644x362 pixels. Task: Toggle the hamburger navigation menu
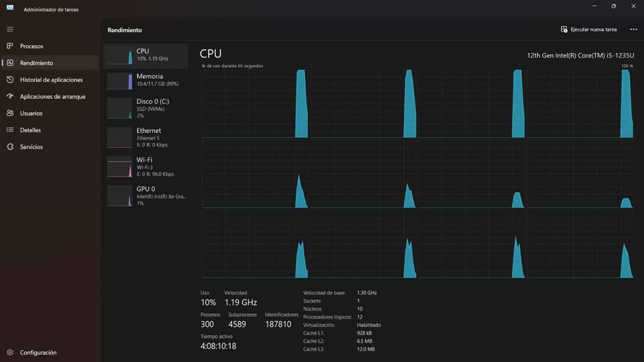(x=10, y=29)
